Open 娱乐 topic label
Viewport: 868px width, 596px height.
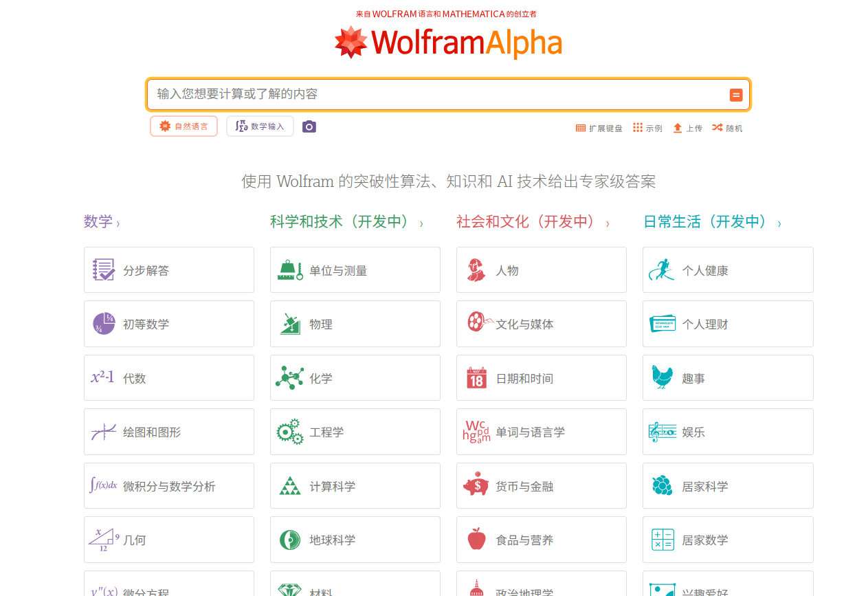tap(693, 432)
